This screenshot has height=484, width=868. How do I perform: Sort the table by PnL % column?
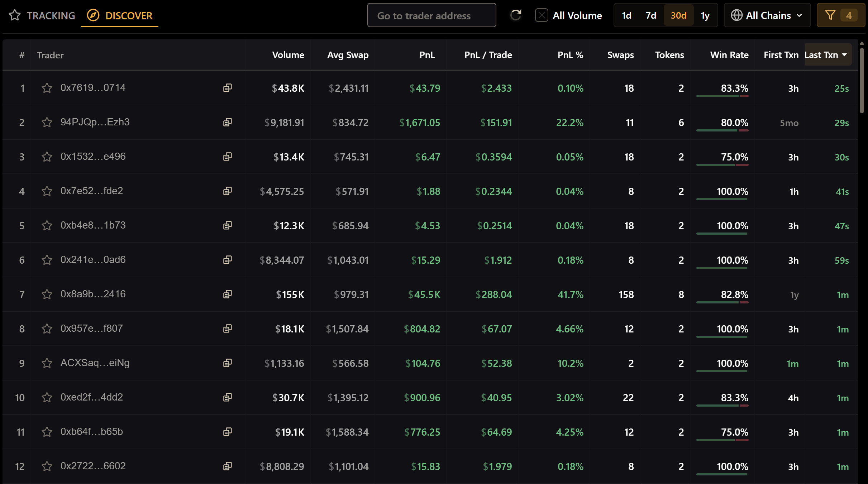tap(570, 55)
